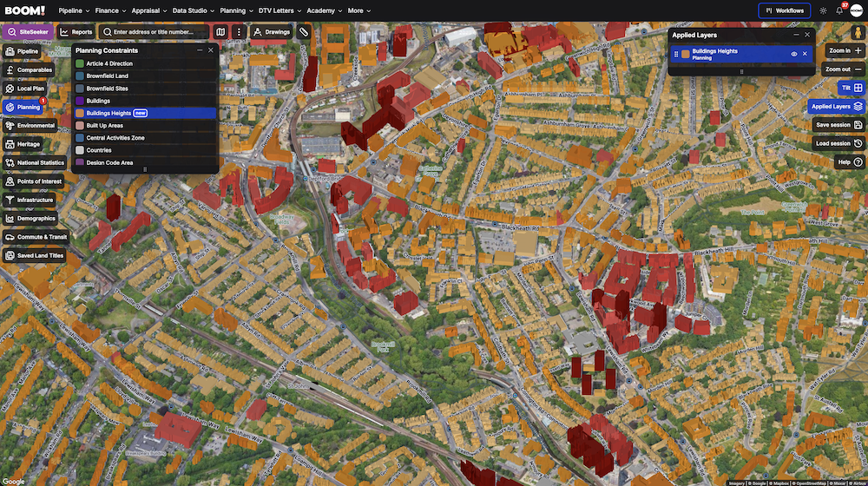
Task: Toggle the light/dark theme sun icon
Action: click(823, 10)
